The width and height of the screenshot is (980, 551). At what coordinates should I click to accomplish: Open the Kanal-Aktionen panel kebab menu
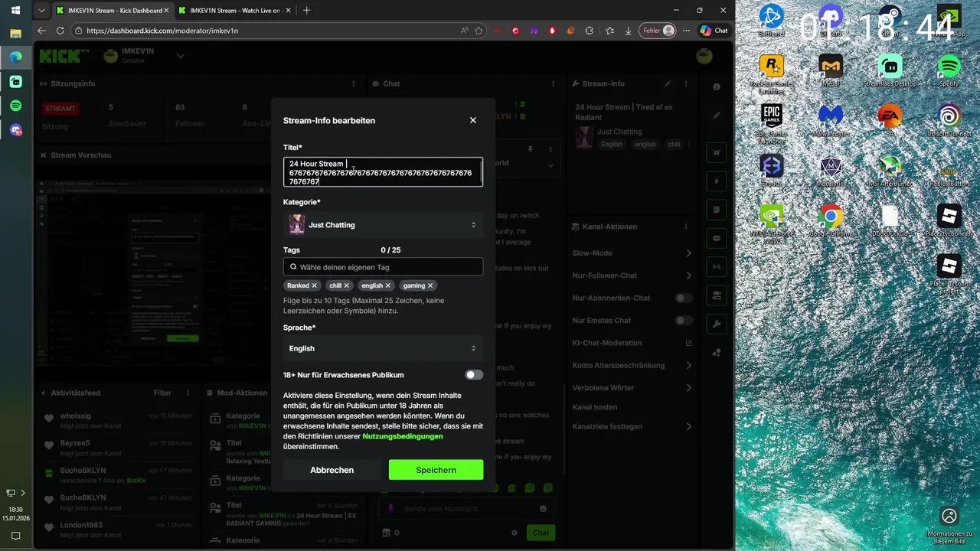pyautogui.click(x=686, y=227)
